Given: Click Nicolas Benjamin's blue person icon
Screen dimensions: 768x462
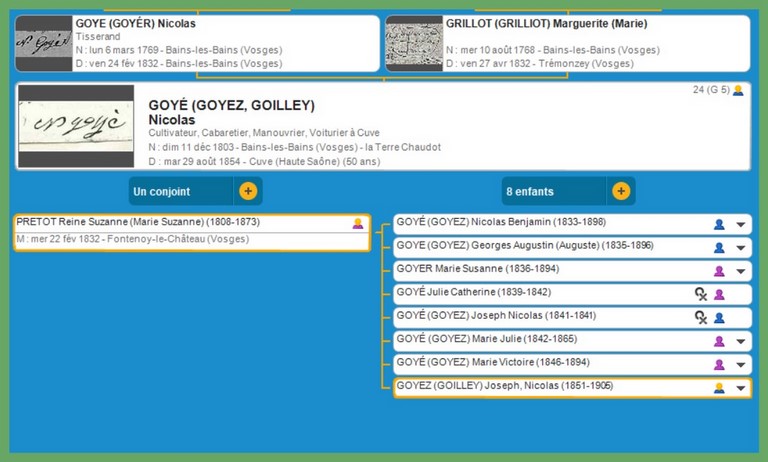Looking at the screenshot, I should coord(718,224).
